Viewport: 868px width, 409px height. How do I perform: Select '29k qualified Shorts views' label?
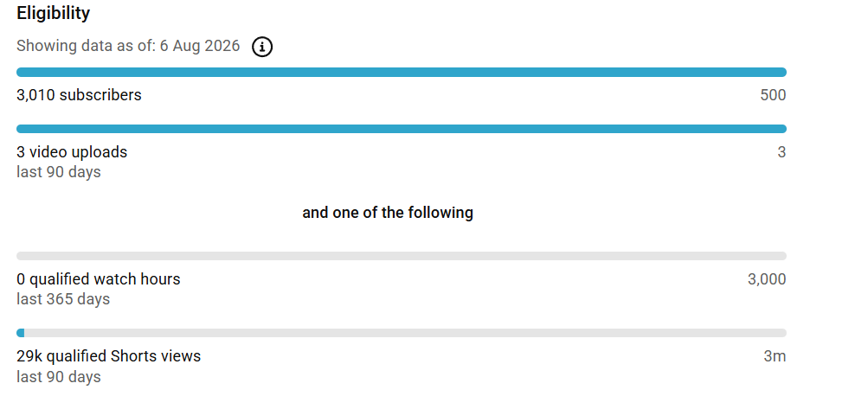pos(108,356)
